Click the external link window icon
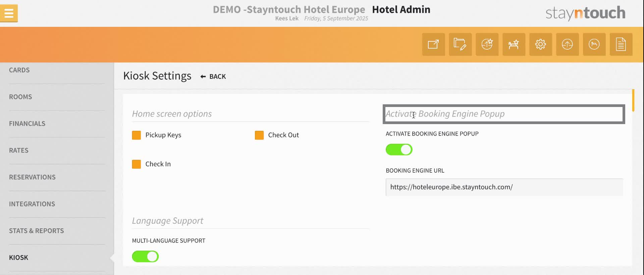This screenshot has height=275, width=644. 433,44
